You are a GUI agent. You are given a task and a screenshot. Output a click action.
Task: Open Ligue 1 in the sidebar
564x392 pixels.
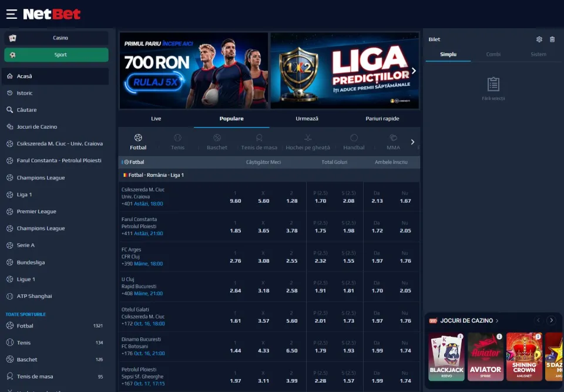(55, 279)
